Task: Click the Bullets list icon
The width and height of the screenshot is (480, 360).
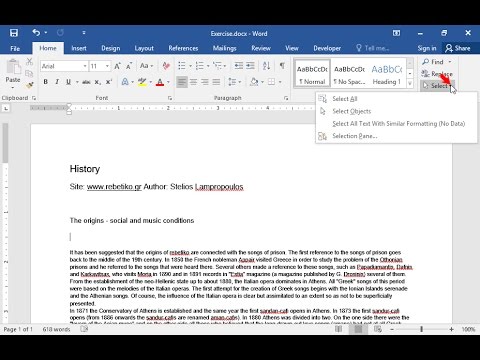Action: [x=182, y=66]
